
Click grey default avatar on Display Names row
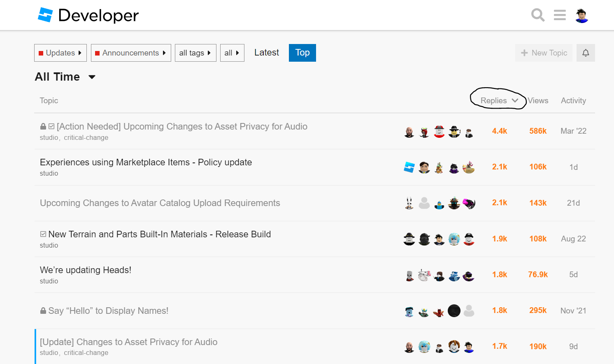(469, 311)
